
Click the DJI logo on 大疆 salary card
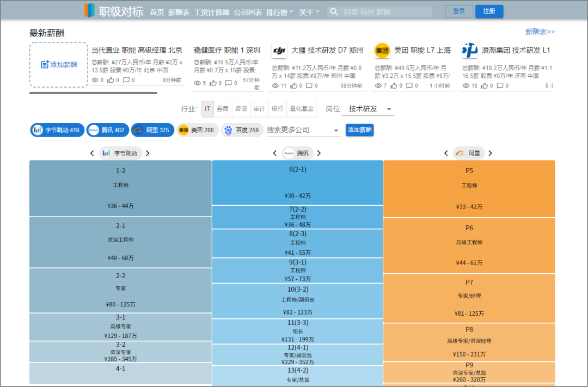click(x=279, y=51)
